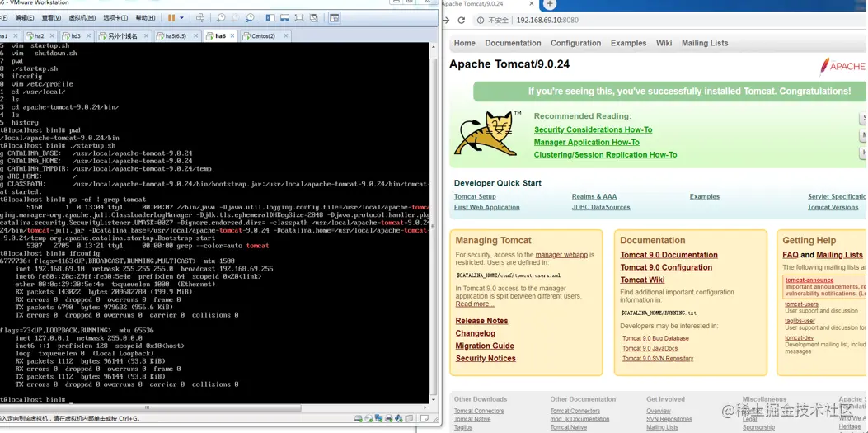868x433 pixels.
Task: Open Examples in the Tomcat navigation bar
Action: pyautogui.click(x=628, y=43)
